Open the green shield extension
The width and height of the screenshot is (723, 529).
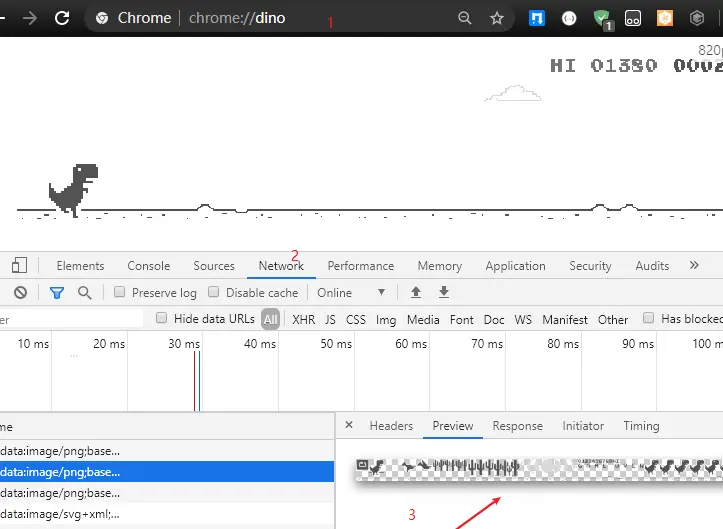point(602,19)
